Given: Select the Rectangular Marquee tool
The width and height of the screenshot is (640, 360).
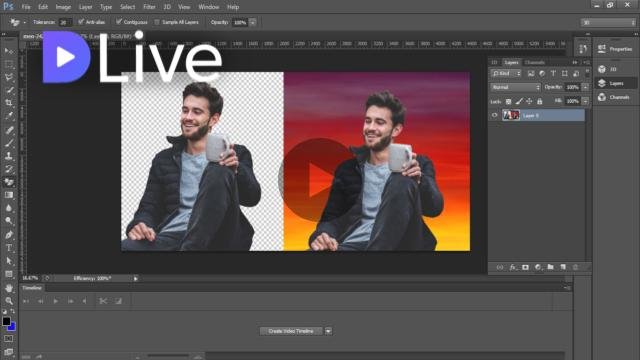Looking at the screenshot, I should click(x=9, y=64).
